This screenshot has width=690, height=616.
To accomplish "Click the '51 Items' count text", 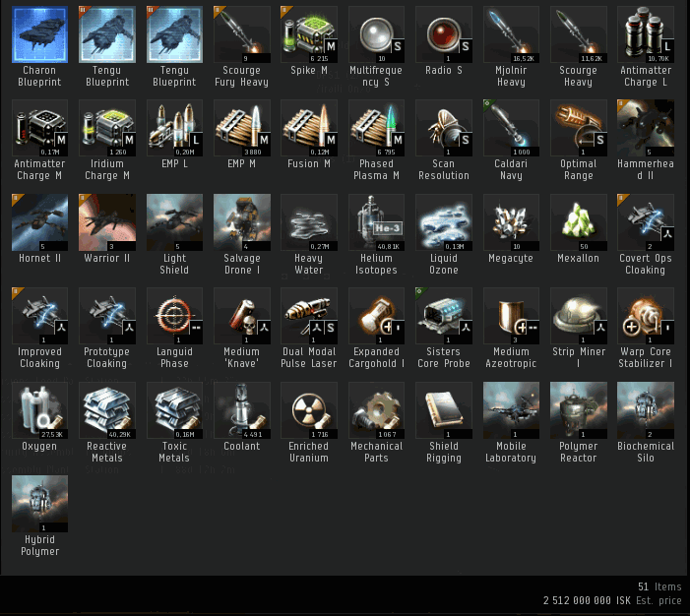I will point(659,586).
